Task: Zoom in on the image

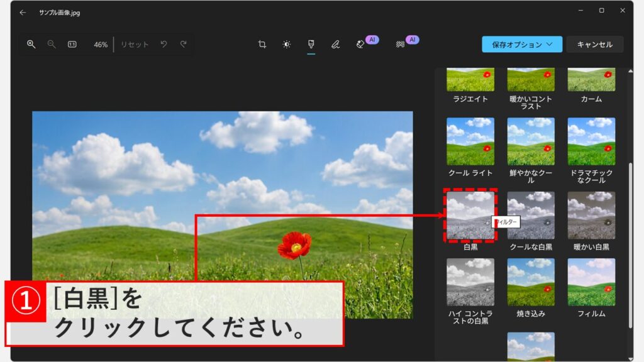Action: point(30,45)
